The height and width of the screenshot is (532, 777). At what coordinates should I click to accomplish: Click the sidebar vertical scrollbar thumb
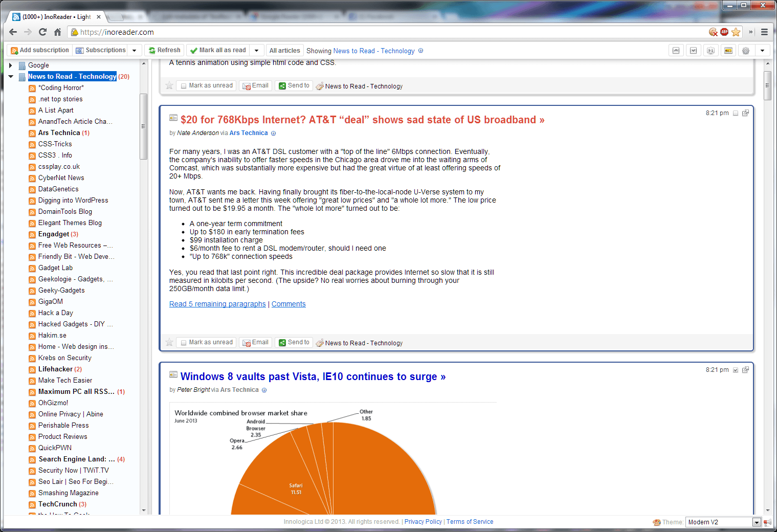[x=143, y=127]
